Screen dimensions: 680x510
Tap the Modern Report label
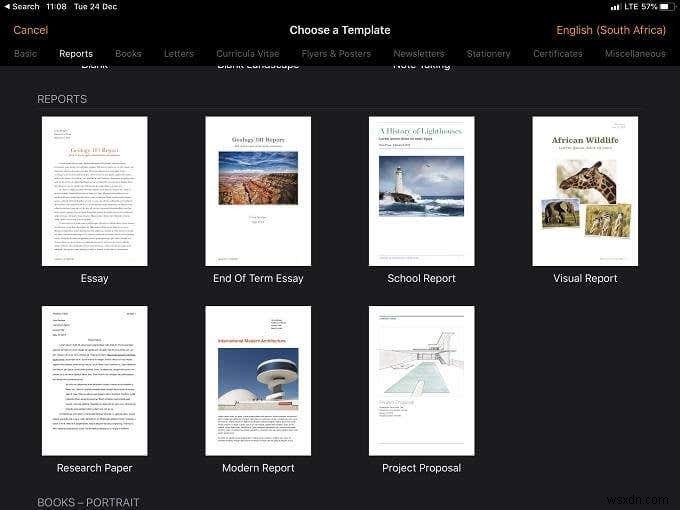pos(258,468)
